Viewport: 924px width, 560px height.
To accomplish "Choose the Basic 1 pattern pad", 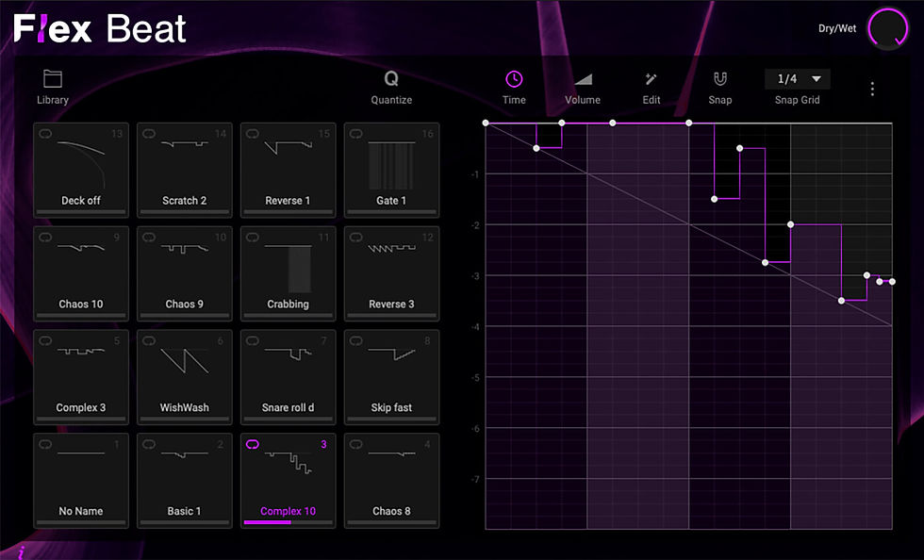I will (185, 481).
